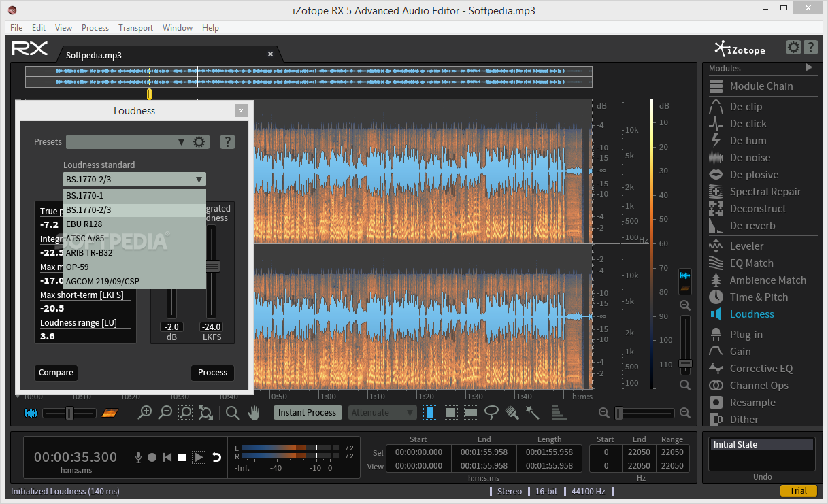Zoom out horizontally on toolbar
Viewport: 828px width, 504px height.
coord(165,412)
